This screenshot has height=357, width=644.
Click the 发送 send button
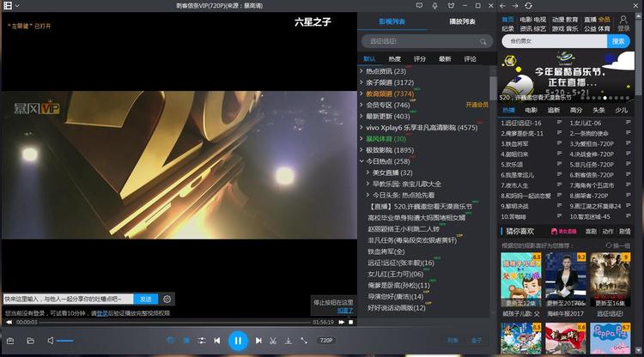[x=145, y=299]
